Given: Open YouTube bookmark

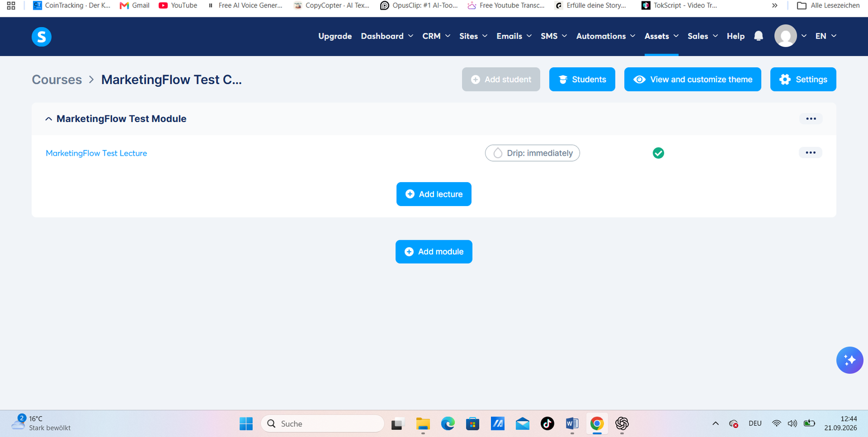Looking at the screenshot, I should coord(178,5).
